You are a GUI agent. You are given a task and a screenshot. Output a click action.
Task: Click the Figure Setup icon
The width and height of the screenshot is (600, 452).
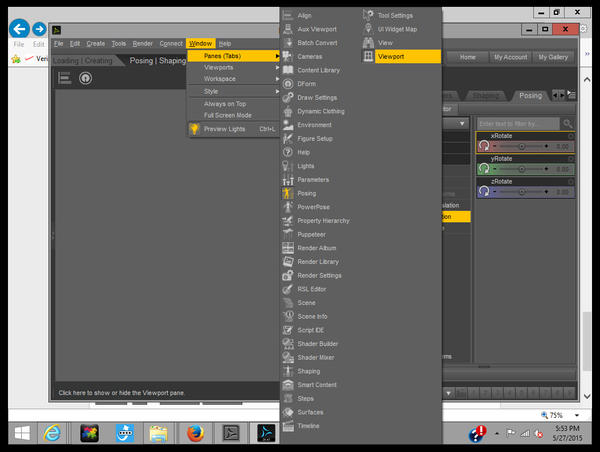point(288,139)
